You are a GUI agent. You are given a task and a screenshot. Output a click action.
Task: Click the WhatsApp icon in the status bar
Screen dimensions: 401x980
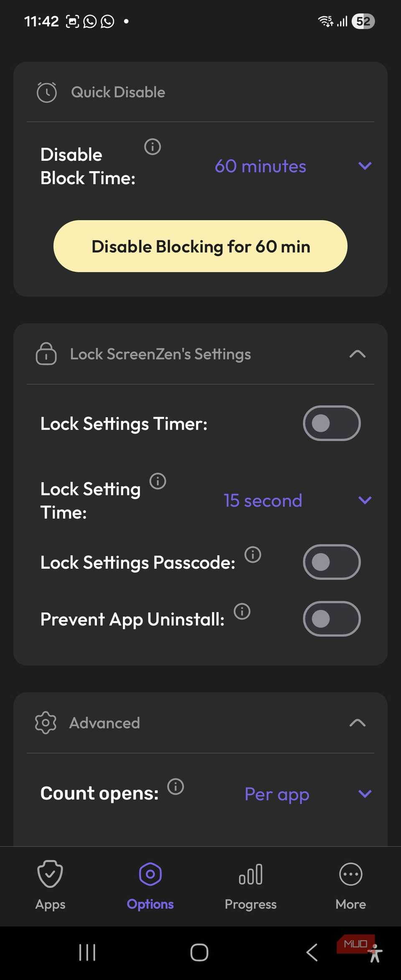point(90,21)
